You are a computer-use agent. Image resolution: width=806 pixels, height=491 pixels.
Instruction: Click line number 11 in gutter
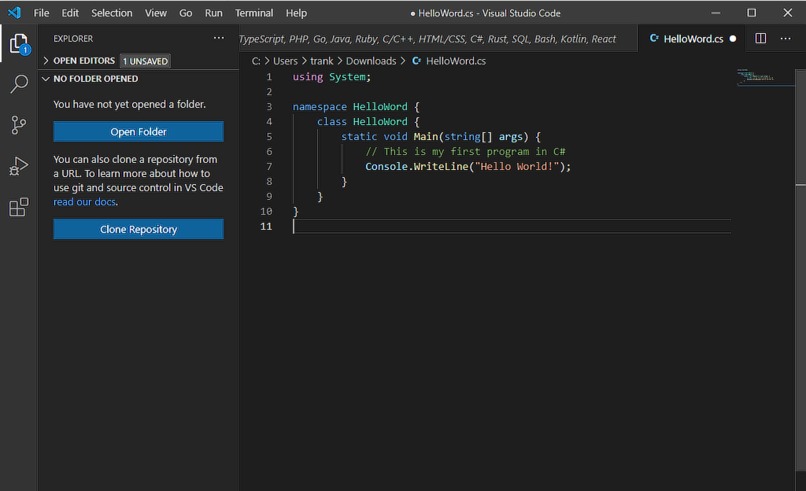pos(266,226)
